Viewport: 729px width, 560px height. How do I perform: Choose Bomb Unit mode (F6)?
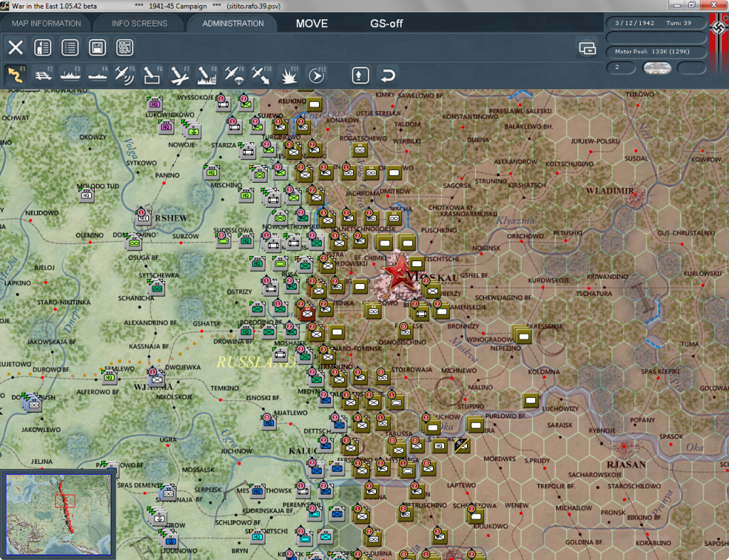pos(152,75)
